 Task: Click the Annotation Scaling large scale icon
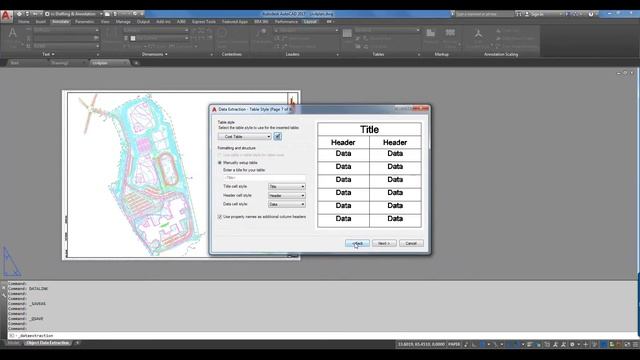click(478, 34)
